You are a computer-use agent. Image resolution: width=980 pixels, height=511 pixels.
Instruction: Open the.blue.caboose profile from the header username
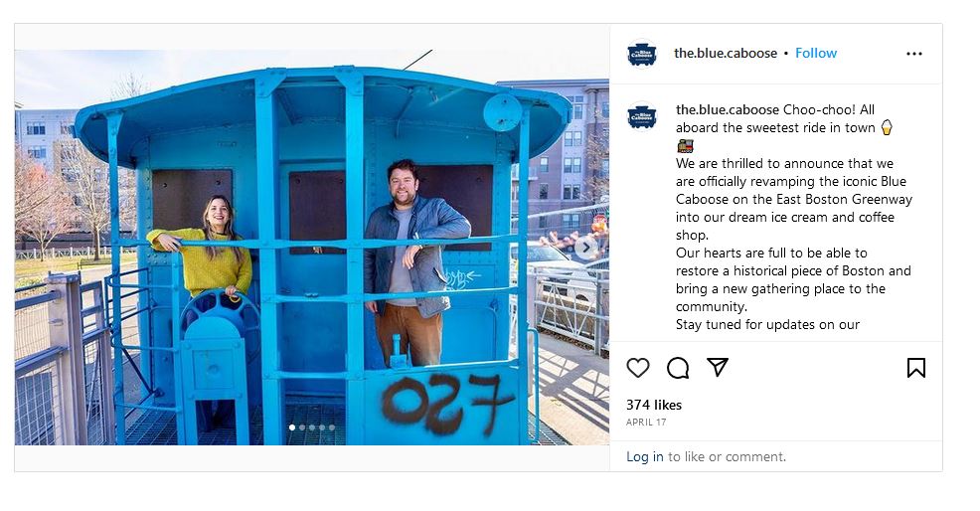[725, 53]
